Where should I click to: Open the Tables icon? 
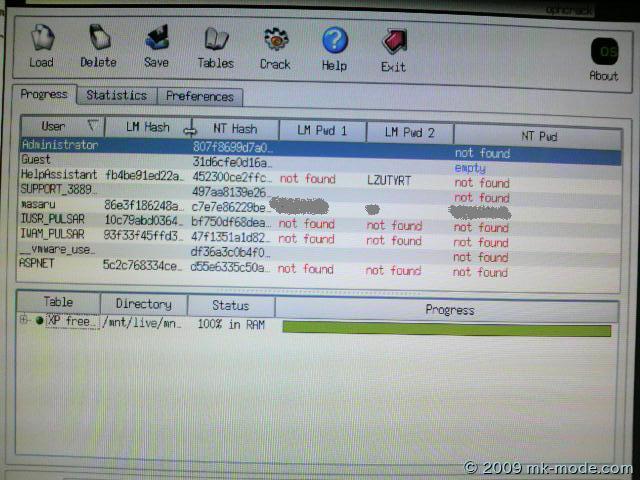click(216, 40)
